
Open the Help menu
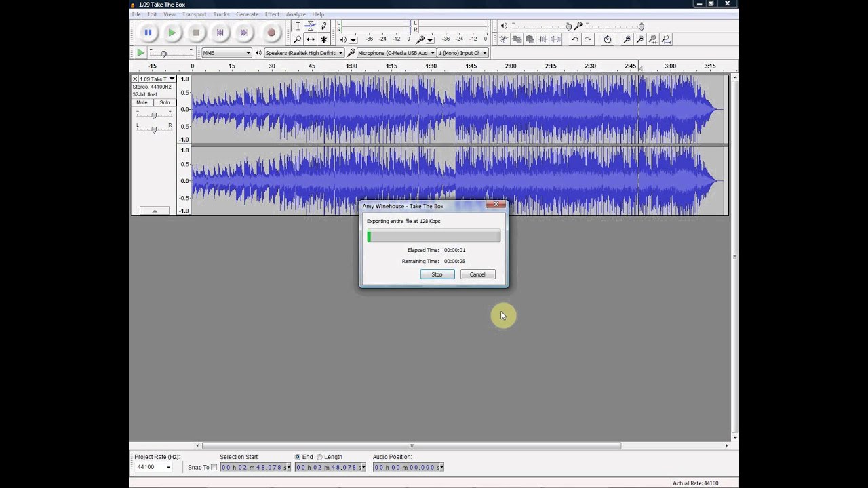click(x=318, y=14)
